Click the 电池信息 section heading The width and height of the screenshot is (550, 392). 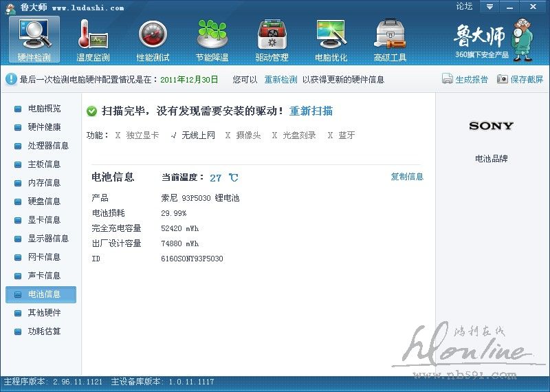tap(113, 177)
